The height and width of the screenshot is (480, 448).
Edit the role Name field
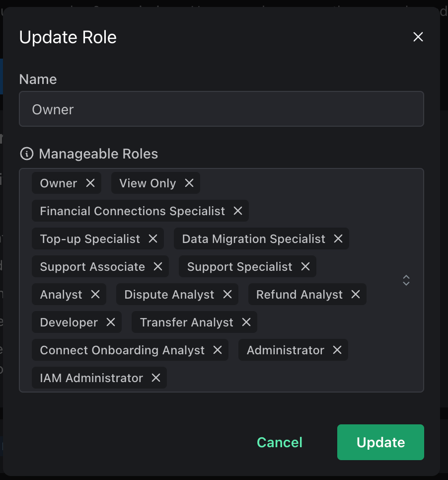point(222,108)
